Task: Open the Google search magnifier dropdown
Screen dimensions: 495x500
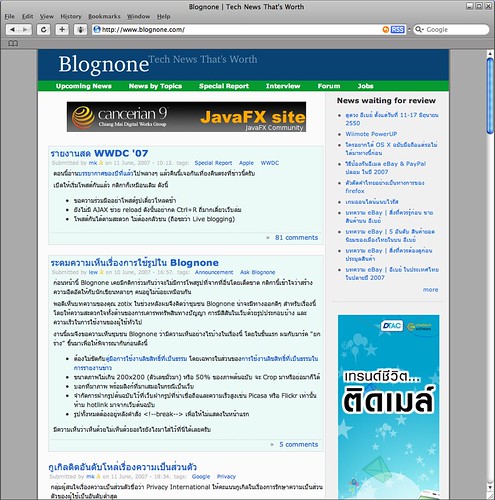Action: 419,30
